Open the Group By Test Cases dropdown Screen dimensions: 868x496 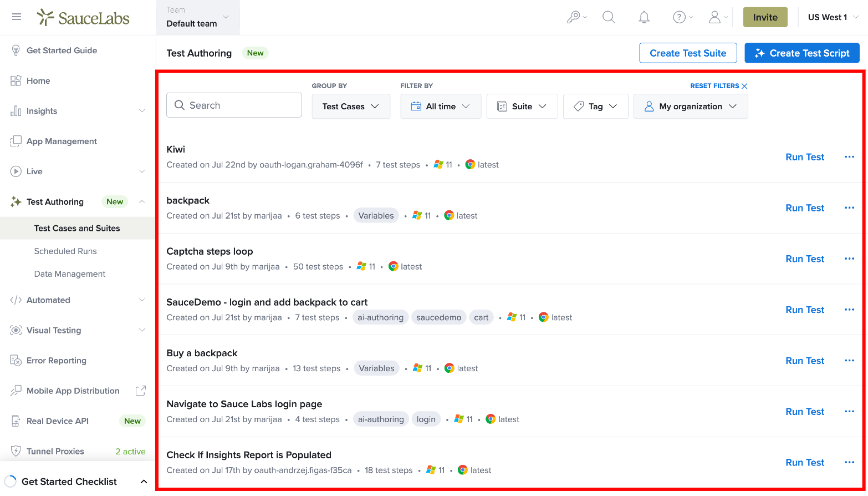point(351,106)
